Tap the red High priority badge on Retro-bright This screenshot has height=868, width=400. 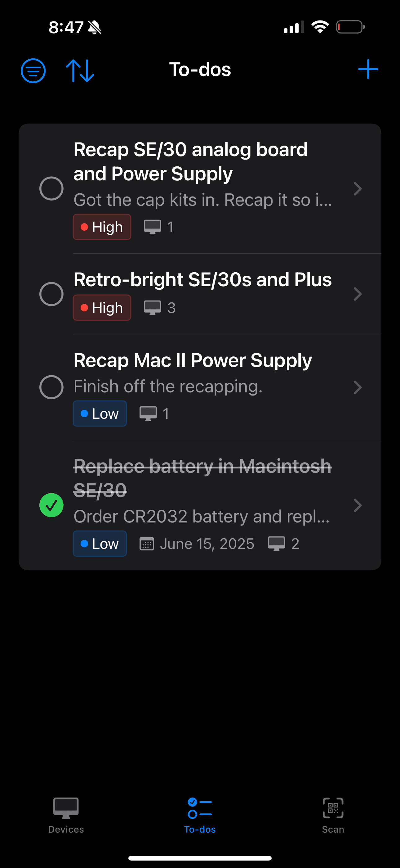pyautogui.click(x=102, y=308)
